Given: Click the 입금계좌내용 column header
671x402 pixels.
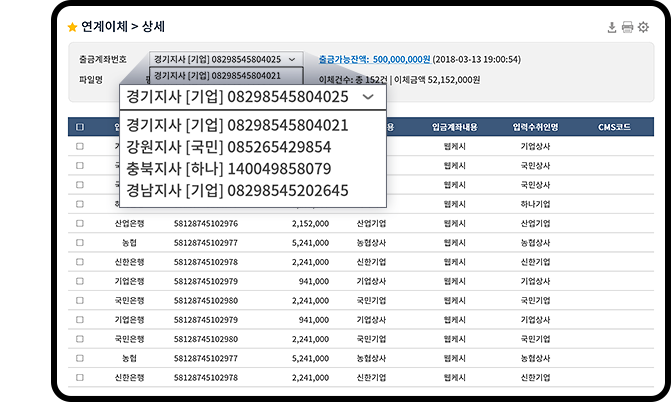Looking at the screenshot, I should coord(455,127).
